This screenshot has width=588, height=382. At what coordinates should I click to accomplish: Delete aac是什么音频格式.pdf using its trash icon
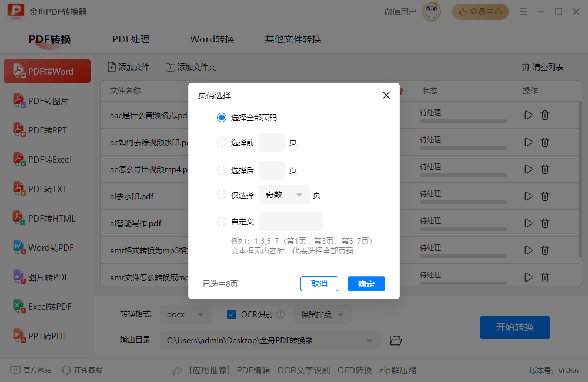click(x=546, y=115)
